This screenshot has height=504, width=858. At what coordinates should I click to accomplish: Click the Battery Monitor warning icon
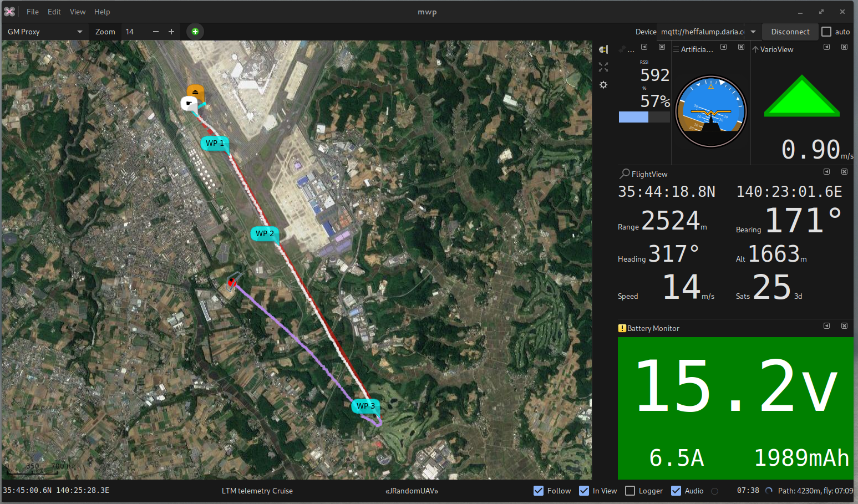click(x=622, y=328)
